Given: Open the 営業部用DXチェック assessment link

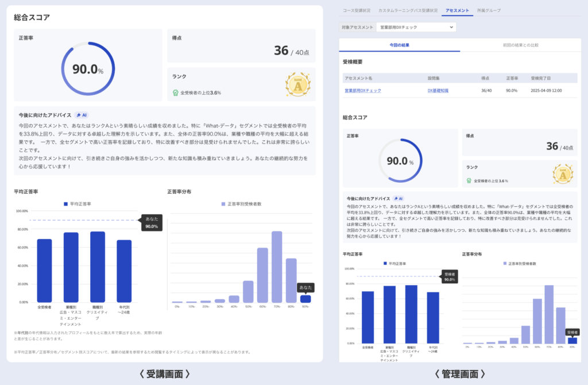Looking at the screenshot, I should tap(362, 90).
